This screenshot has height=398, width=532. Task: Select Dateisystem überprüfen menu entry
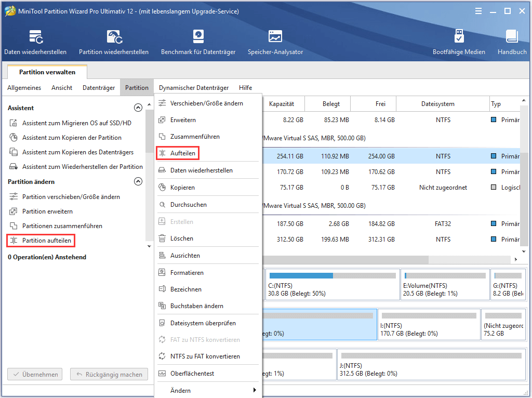coord(208,323)
